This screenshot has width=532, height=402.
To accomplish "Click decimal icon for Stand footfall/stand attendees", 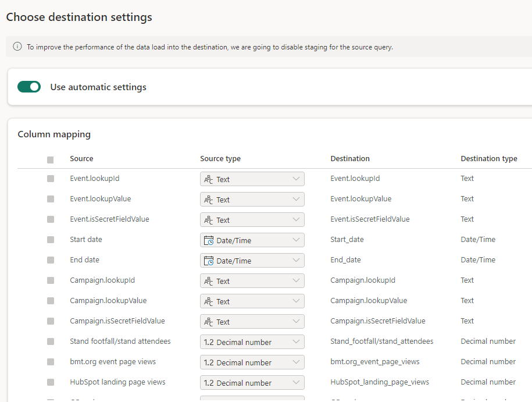I will pyautogui.click(x=209, y=342).
